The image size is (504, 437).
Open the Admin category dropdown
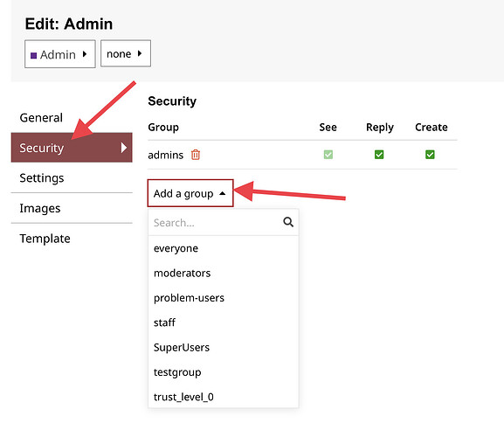(x=60, y=54)
